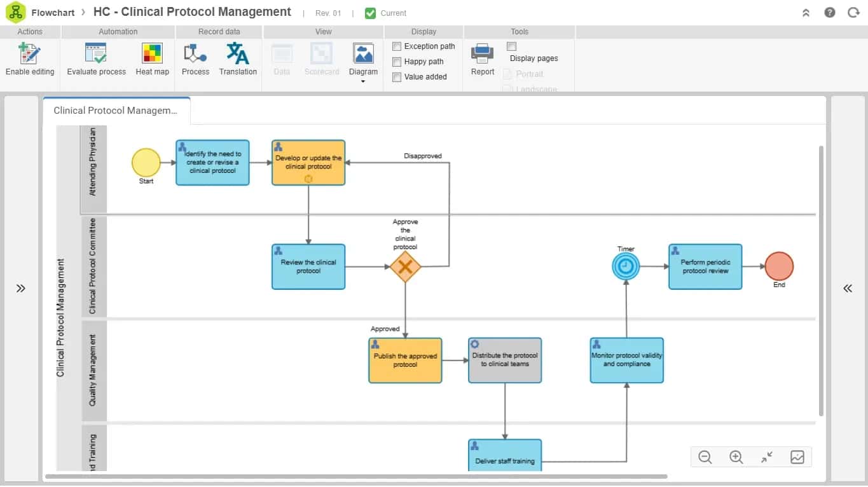Viewport: 868px width, 487px height.
Task: Click the green flowchart app logo
Action: (x=15, y=12)
